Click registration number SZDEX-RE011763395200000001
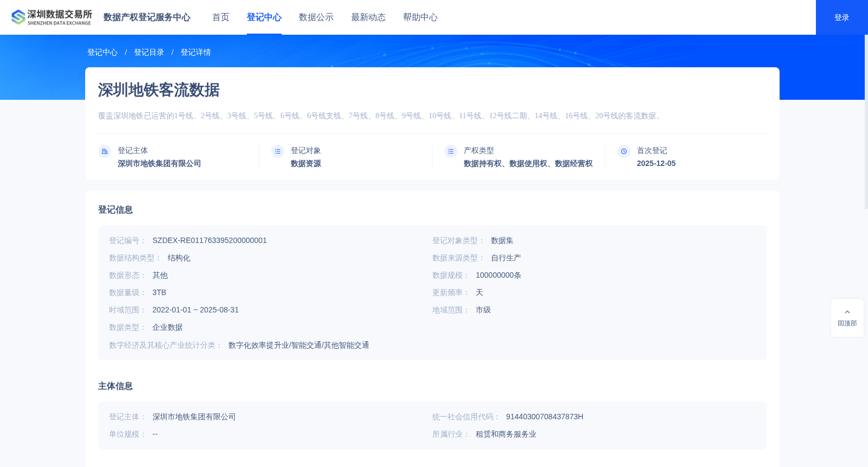868x467 pixels. point(209,240)
